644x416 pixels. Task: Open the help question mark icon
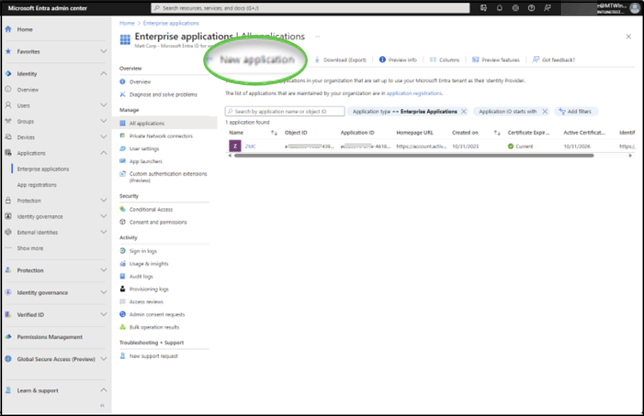click(x=531, y=8)
